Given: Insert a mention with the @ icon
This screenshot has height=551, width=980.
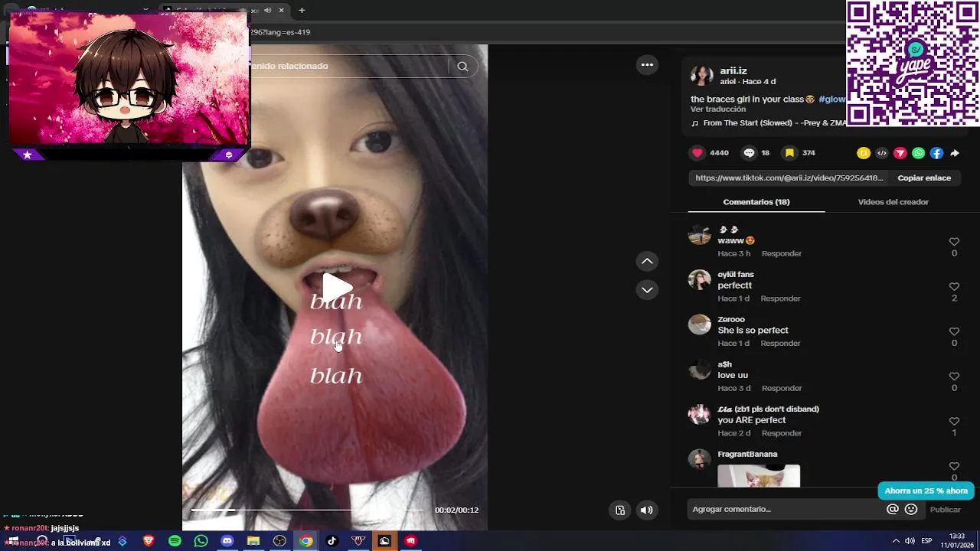Looking at the screenshot, I should click(893, 509).
